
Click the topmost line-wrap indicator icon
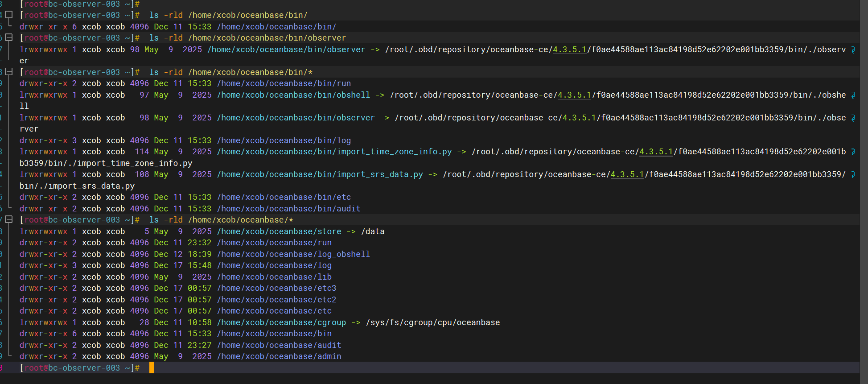(x=853, y=50)
